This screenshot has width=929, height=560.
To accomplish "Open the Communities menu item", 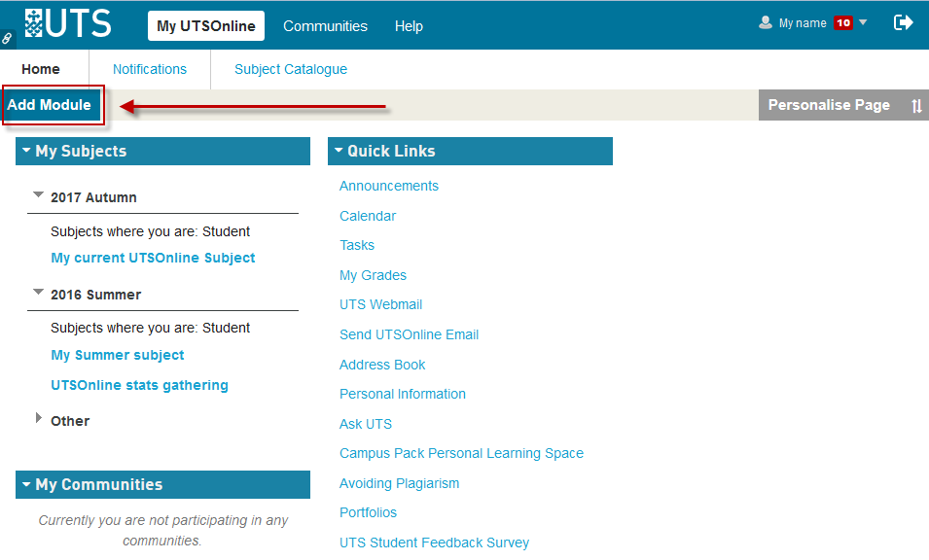I will tap(325, 26).
